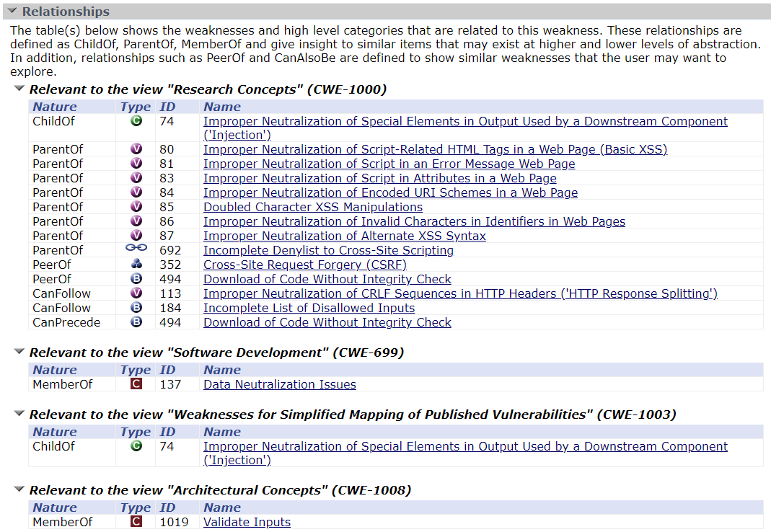
Task: Click the Class icon in Research Concepts row 74
Action: 136,120
